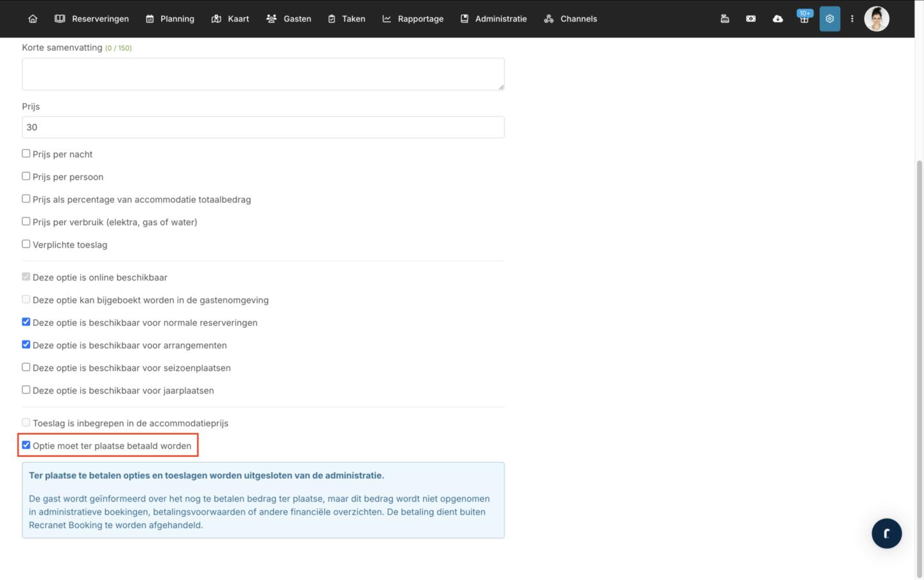Open the gift icon with 10+ badge

pos(803,19)
